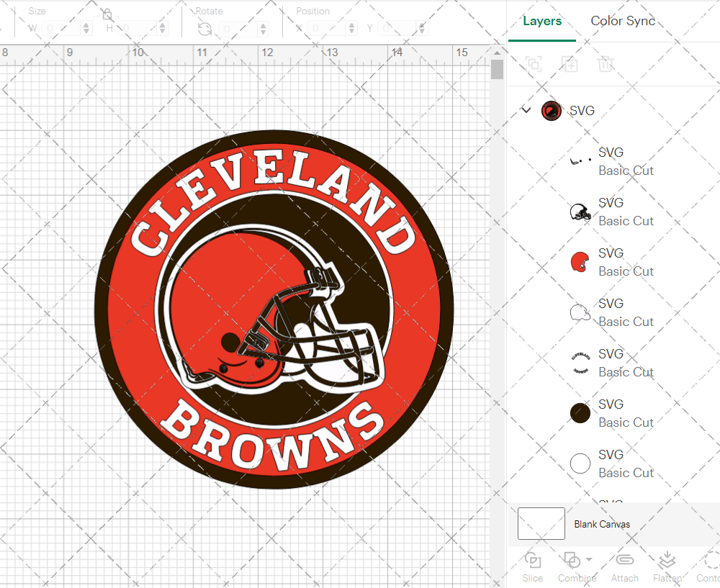
Task: Collapse the SVG group chevron
Action: coord(526,110)
